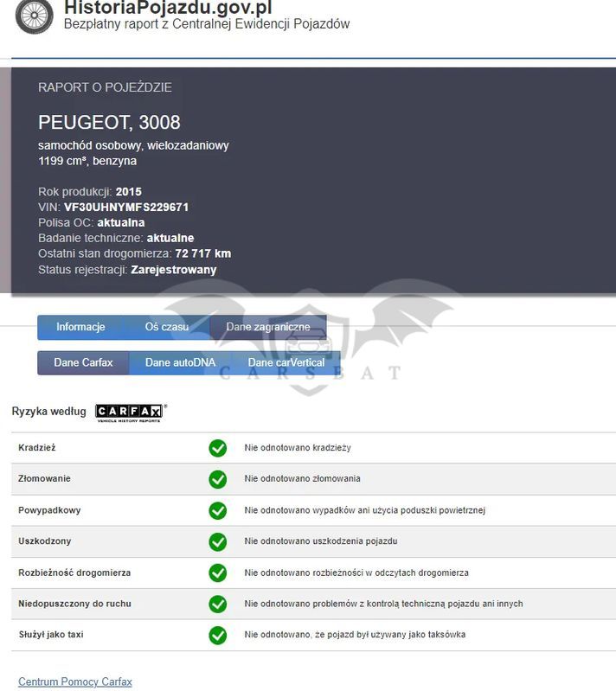This screenshot has height=691, width=616.
Task: Click the Niedopuszczony do ruchu label
Action: (75, 604)
